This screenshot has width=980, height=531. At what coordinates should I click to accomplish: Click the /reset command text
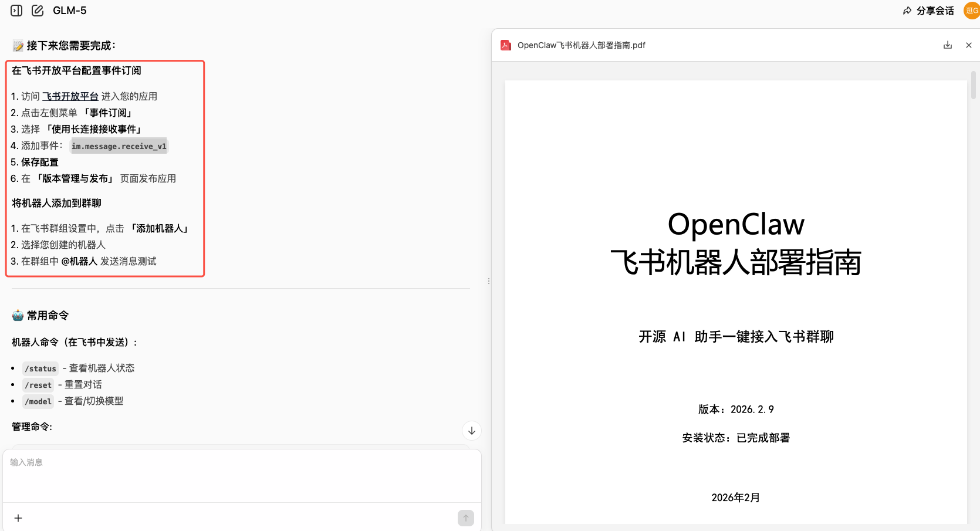click(38, 385)
